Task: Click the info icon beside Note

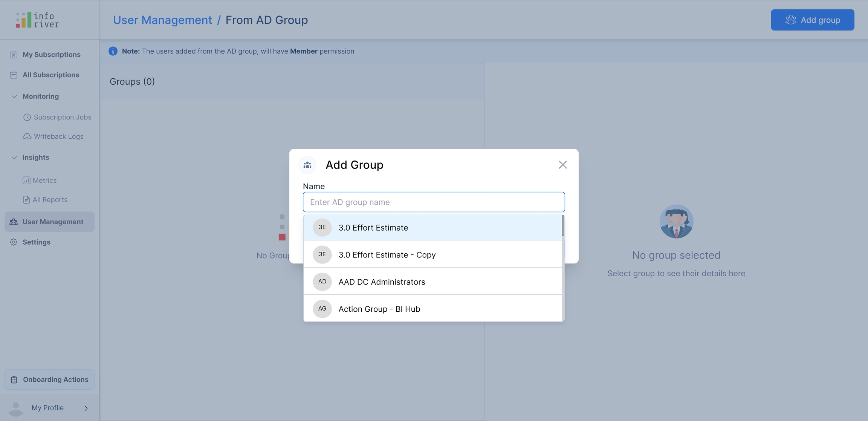Action: coord(113,51)
